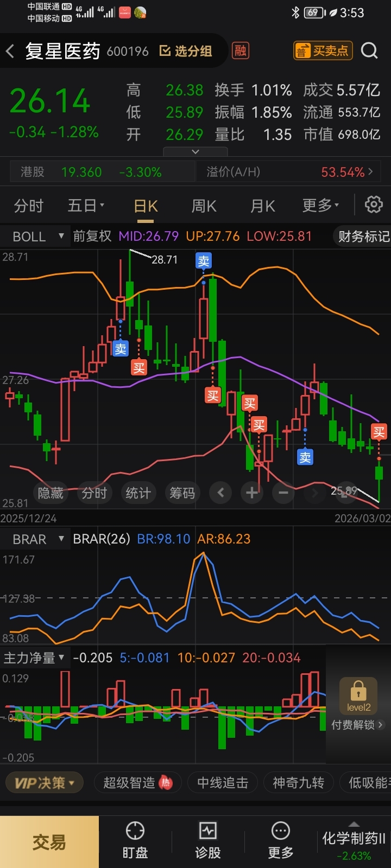Switch to the 分时 tab
The height and width of the screenshot is (868, 391).
[x=28, y=206]
